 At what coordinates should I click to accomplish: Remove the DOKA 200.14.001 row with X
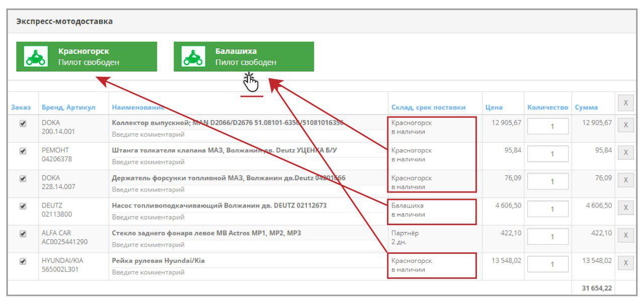point(625,125)
